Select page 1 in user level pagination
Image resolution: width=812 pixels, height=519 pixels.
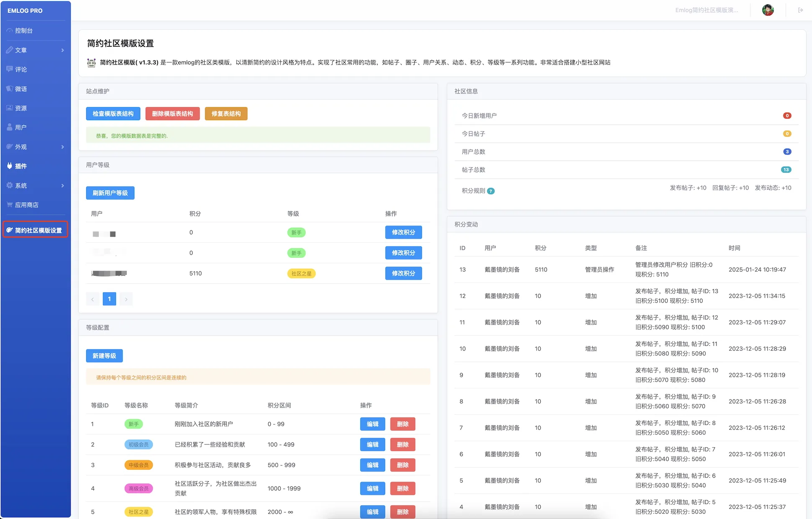click(x=109, y=299)
